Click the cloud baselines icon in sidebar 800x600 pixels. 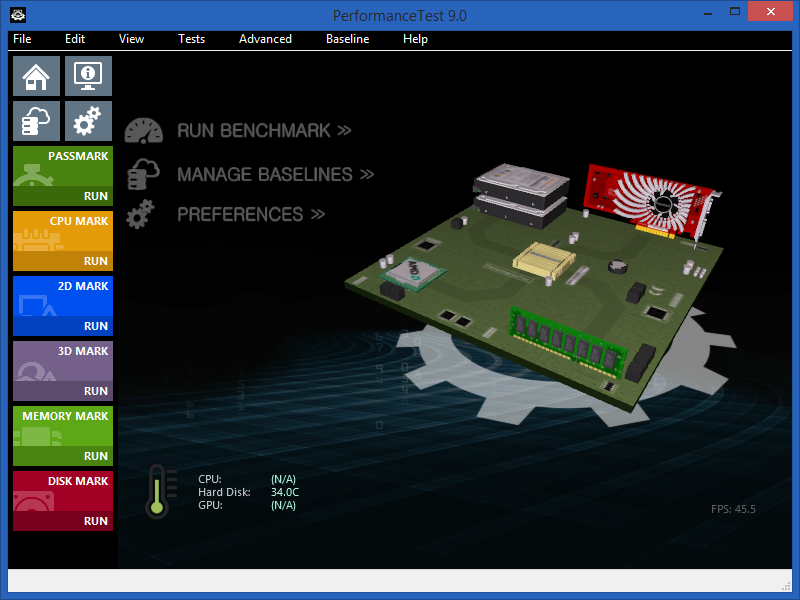(36, 121)
